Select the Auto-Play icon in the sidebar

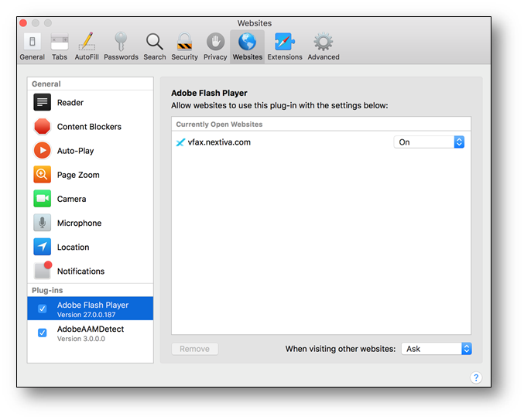pyautogui.click(x=42, y=151)
